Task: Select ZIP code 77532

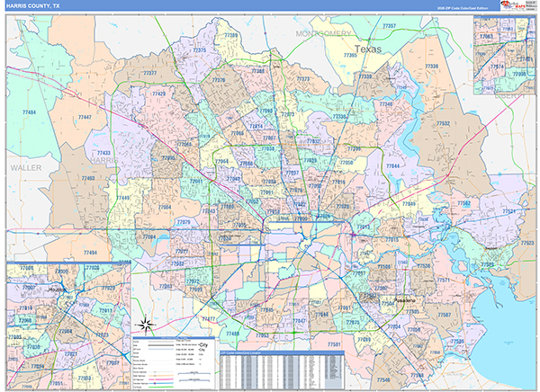Action: point(443,123)
